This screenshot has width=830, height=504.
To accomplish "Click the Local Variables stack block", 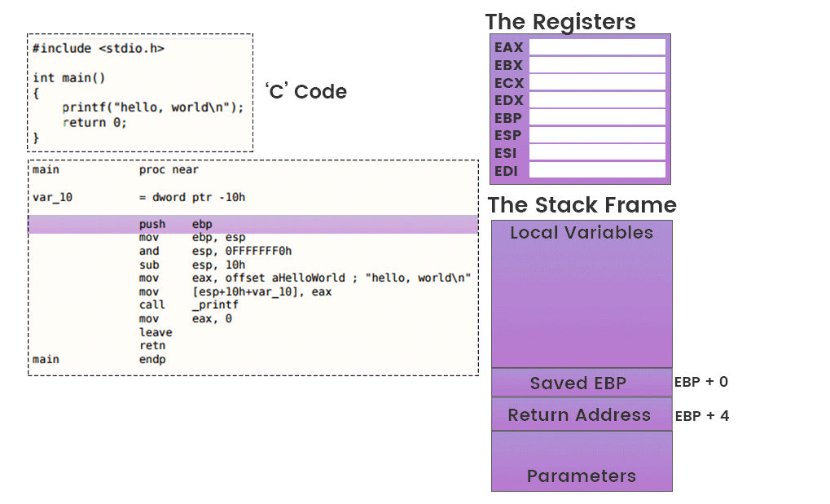I will (x=582, y=293).
